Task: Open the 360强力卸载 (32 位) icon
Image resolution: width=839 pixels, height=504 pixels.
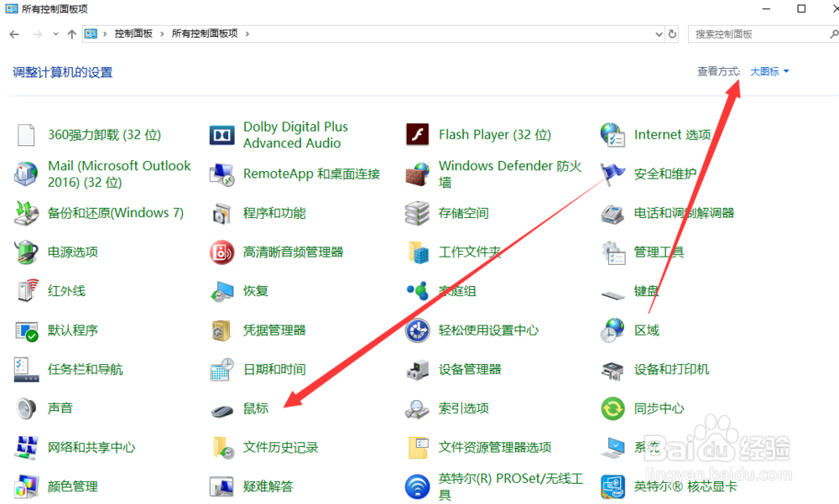Action: coord(26,135)
